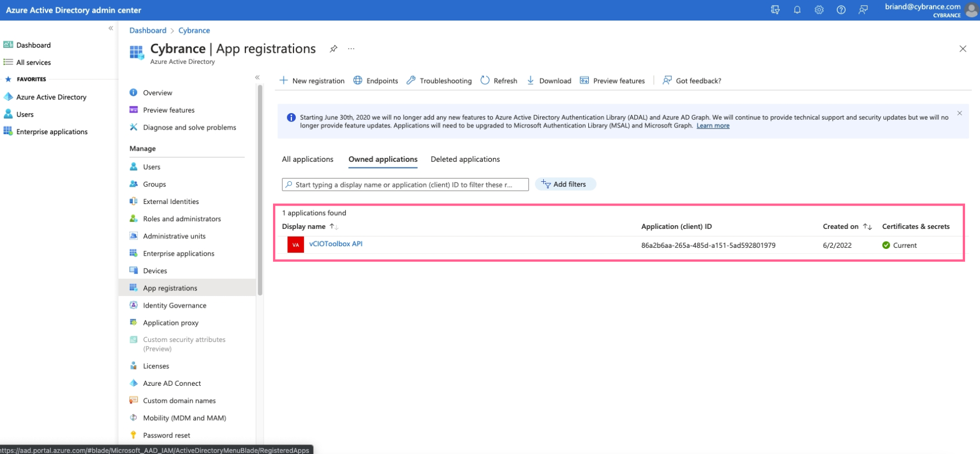This screenshot has height=454, width=980.
Task: Switch to the All applications tab
Action: (307, 159)
